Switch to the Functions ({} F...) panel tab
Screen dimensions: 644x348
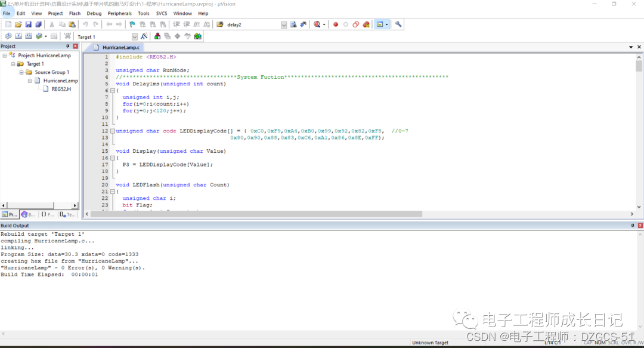47,214
